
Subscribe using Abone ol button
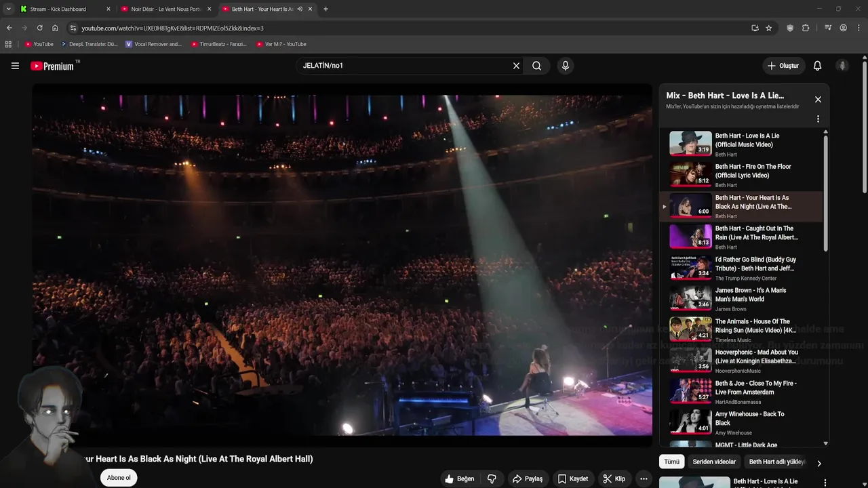119,478
